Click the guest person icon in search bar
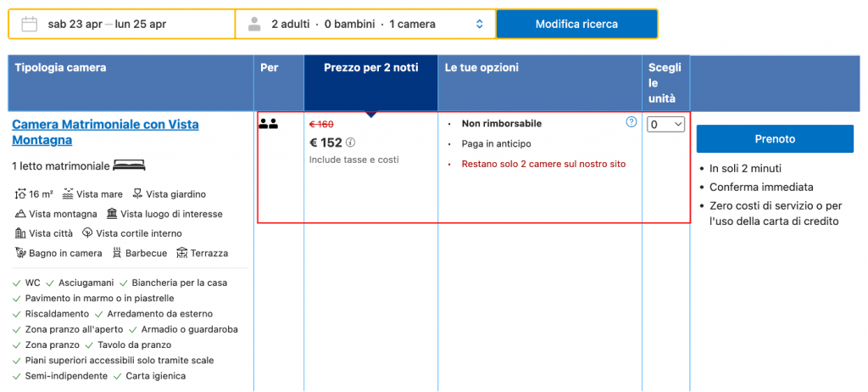The image size is (868, 392). 254,24
